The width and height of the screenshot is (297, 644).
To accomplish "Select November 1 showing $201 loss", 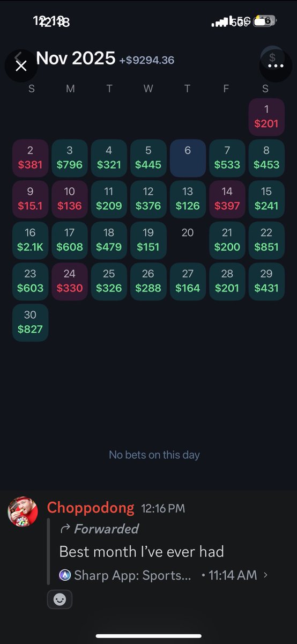I will pos(266,117).
